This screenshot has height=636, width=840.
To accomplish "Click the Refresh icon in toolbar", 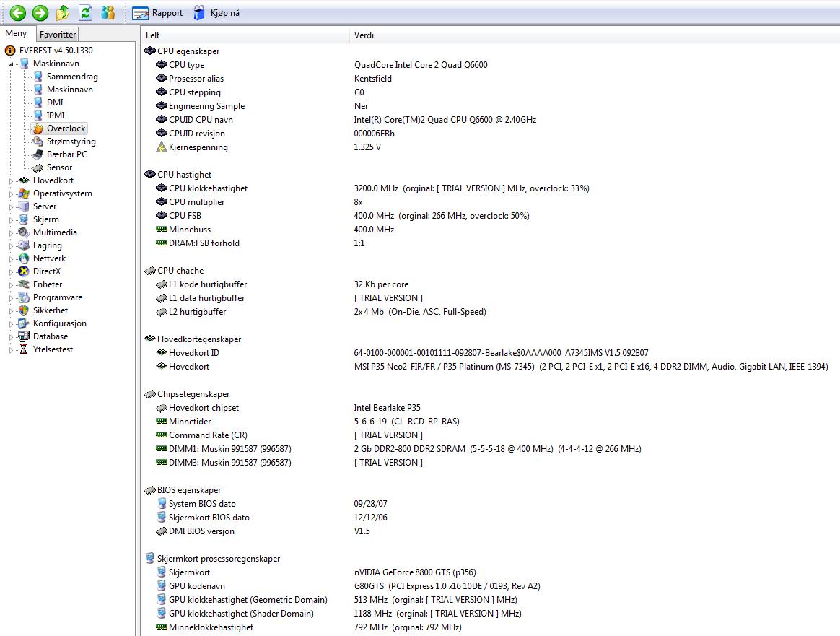I will [x=85, y=13].
